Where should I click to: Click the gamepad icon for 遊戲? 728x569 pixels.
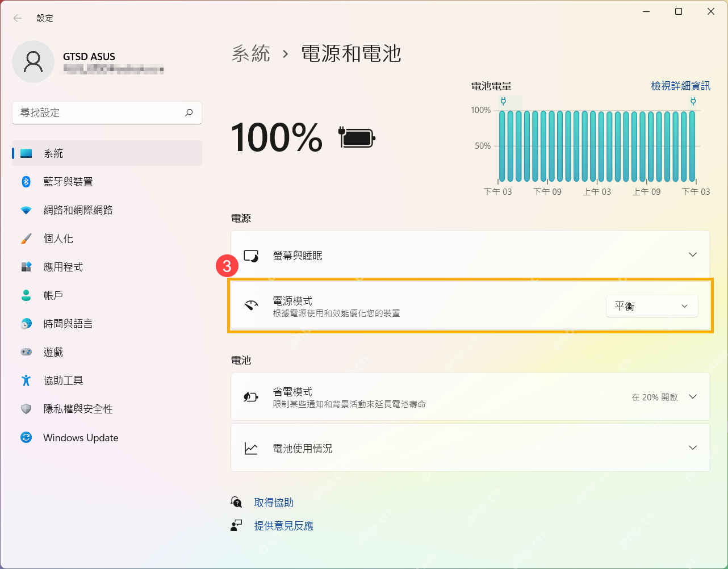point(26,352)
